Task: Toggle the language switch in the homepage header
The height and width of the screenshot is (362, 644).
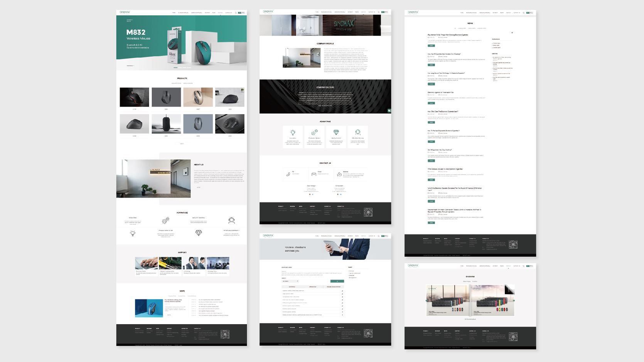Action: click(x=241, y=13)
